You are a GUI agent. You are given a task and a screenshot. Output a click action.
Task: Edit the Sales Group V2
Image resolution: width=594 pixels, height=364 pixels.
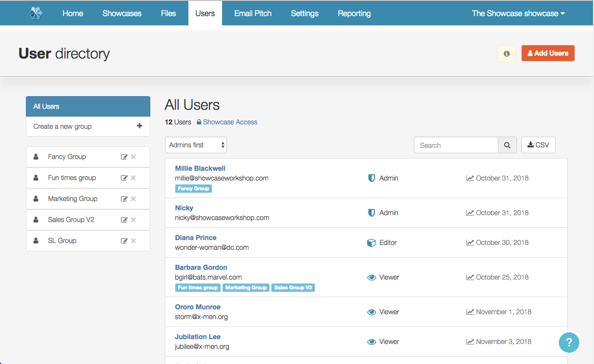tap(124, 220)
